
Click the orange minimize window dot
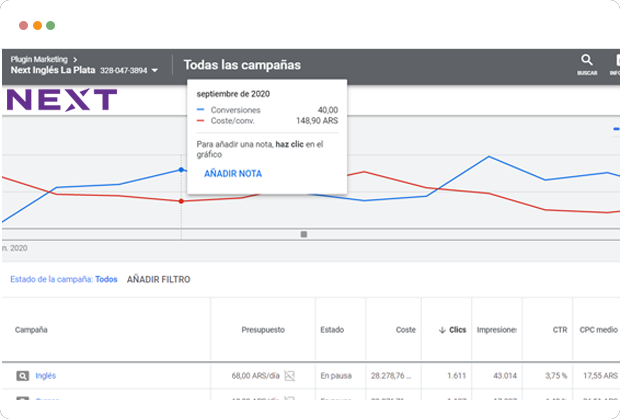37,25
